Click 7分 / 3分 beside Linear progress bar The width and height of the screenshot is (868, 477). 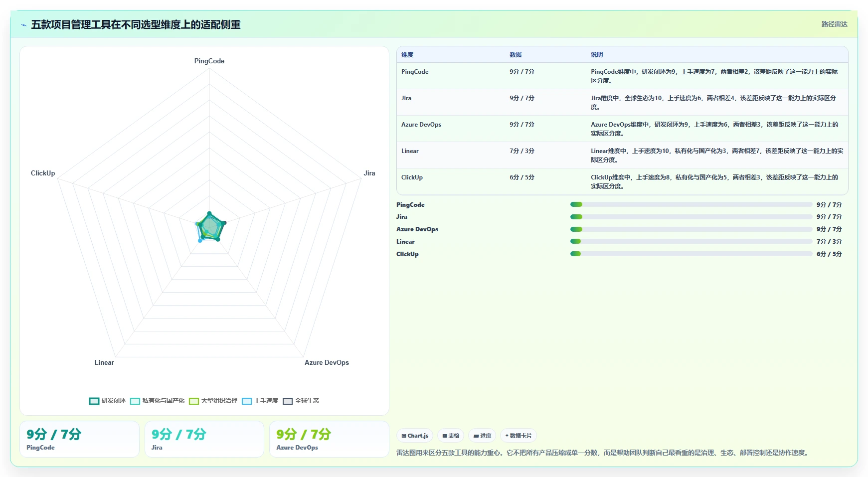[x=829, y=242]
